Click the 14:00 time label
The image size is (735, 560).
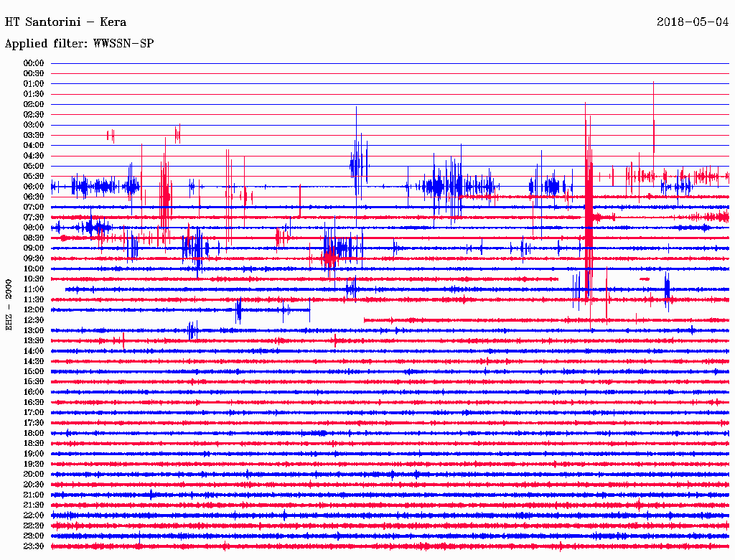34,351
